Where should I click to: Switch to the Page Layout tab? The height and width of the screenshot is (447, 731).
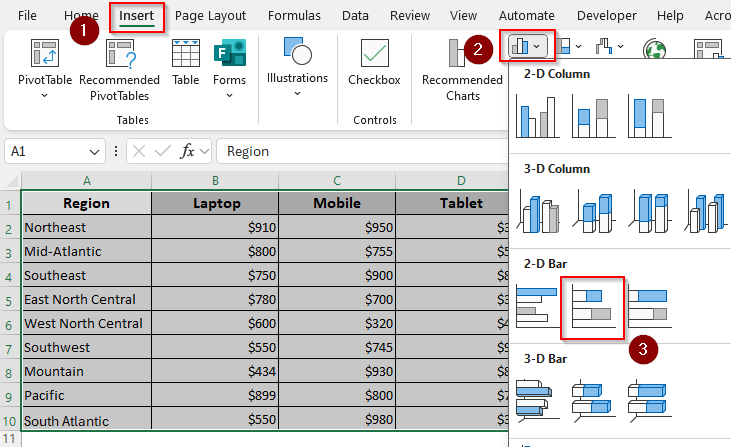point(210,16)
